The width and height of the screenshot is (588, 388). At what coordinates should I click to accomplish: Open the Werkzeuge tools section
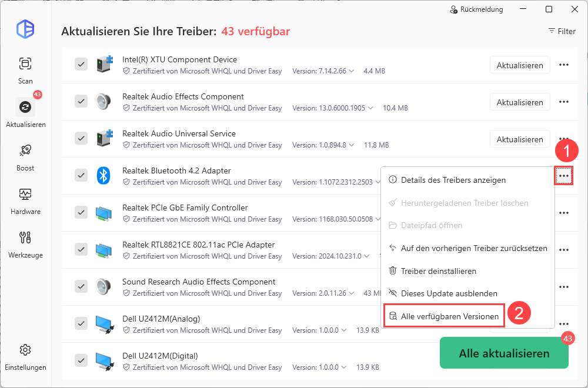[25, 244]
